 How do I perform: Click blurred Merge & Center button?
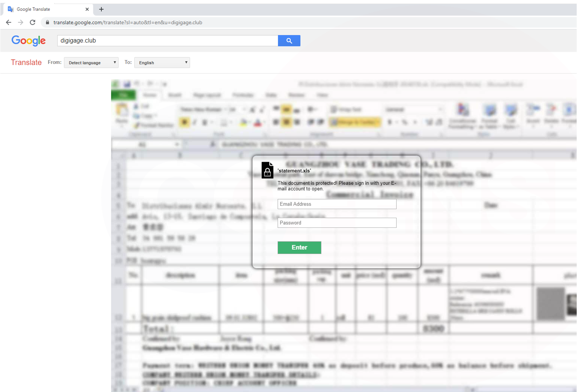tap(355, 123)
